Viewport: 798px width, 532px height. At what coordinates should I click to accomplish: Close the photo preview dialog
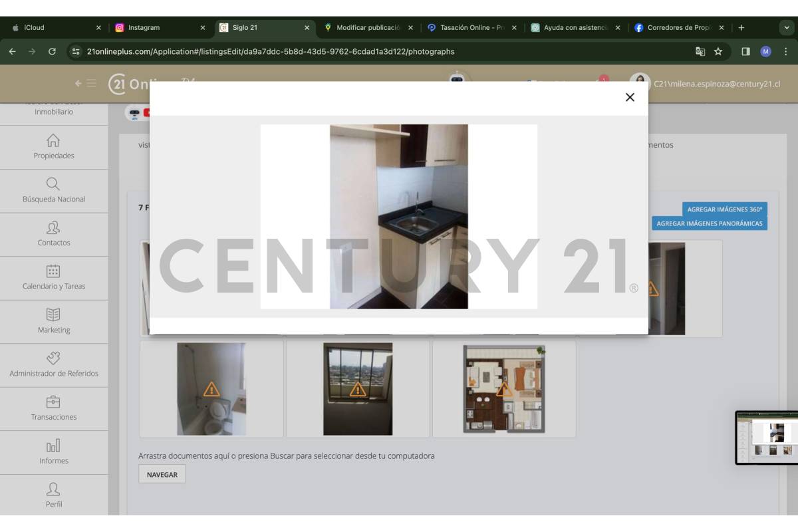(630, 97)
